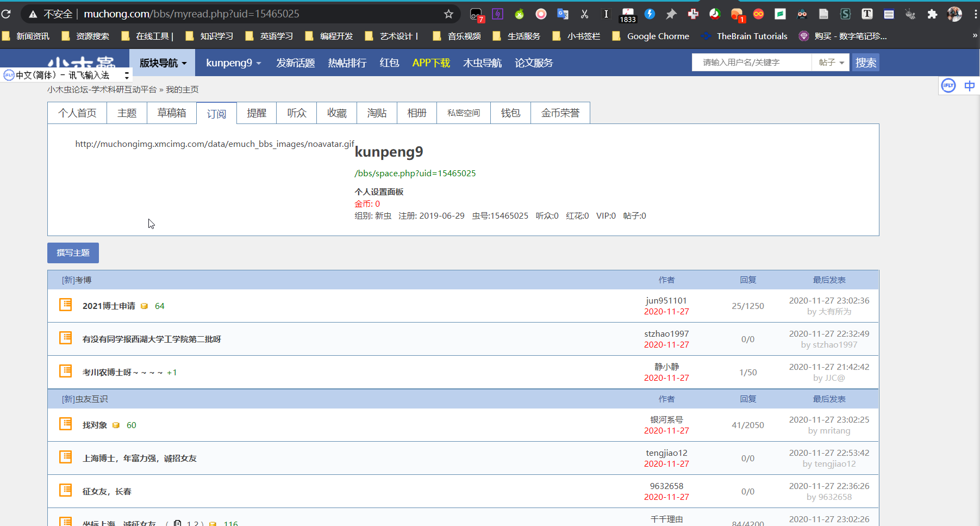Click the bee extension icon
The height and width of the screenshot is (526, 980).
pyautogui.click(x=910, y=14)
